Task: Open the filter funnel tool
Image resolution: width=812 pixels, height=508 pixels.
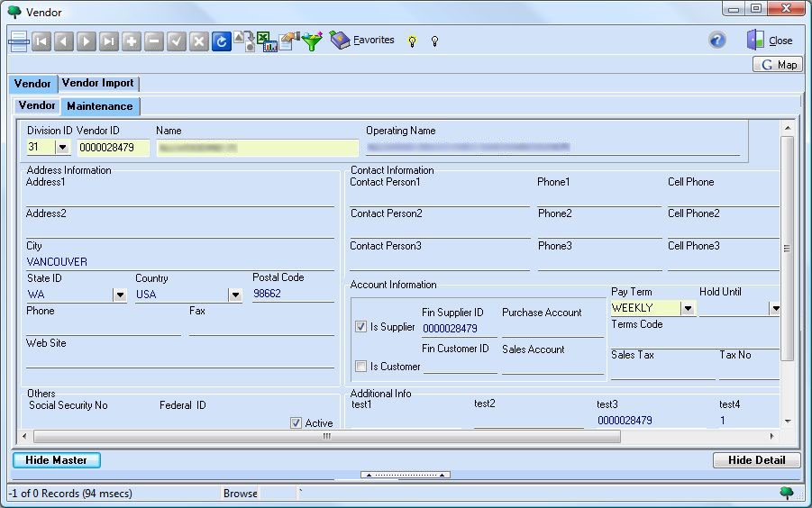Action: 312,41
